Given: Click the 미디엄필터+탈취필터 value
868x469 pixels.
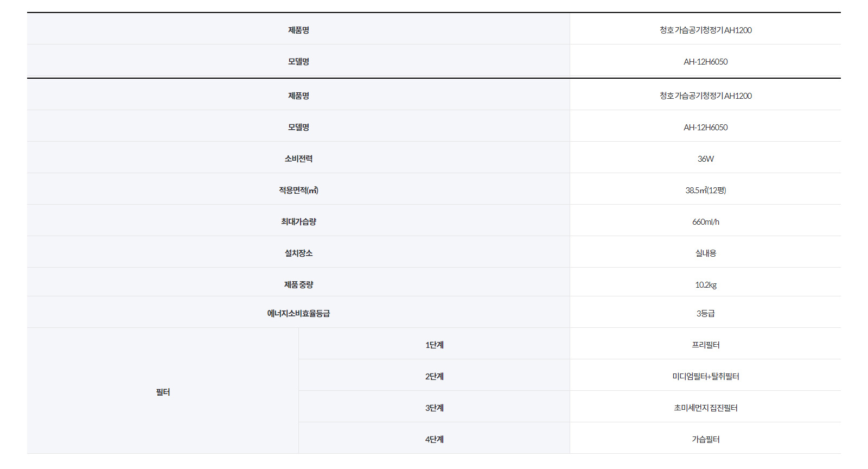Looking at the screenshot, I should tap(705, 376).
